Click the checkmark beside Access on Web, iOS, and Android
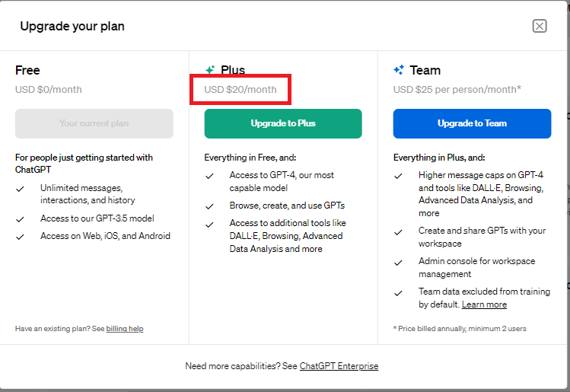The image size is (570, 392). click(20, 237)
